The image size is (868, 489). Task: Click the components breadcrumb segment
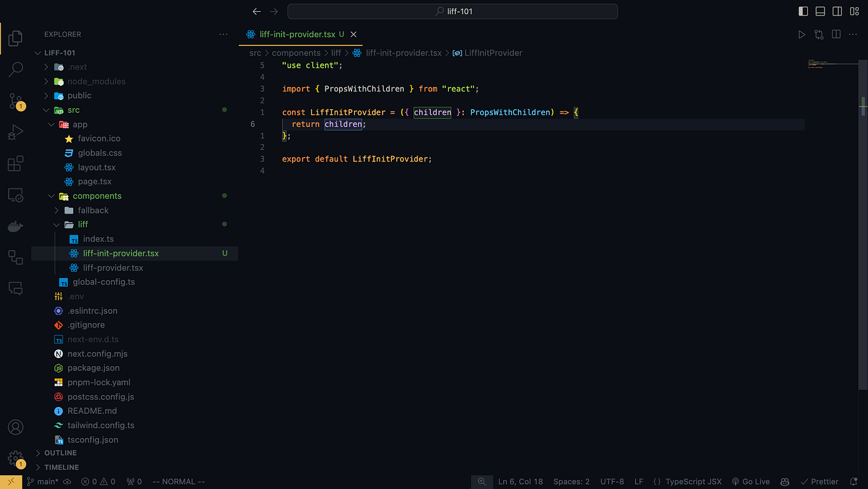(296, 53)
